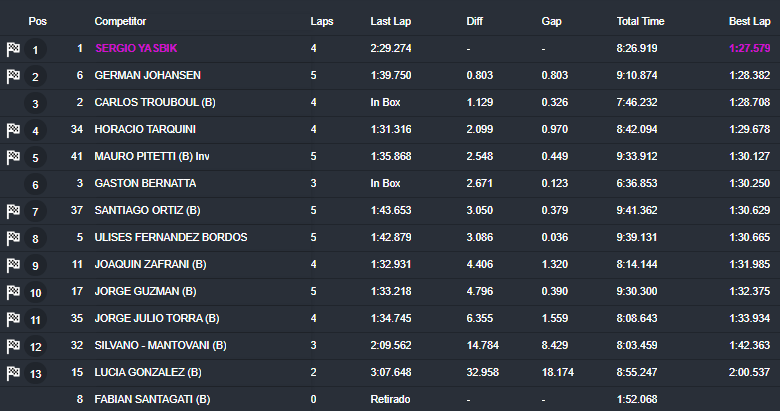The image size is (780, 411).
Task: Click the checkered flag next to Horacio Tarquini
Action: 13,129
